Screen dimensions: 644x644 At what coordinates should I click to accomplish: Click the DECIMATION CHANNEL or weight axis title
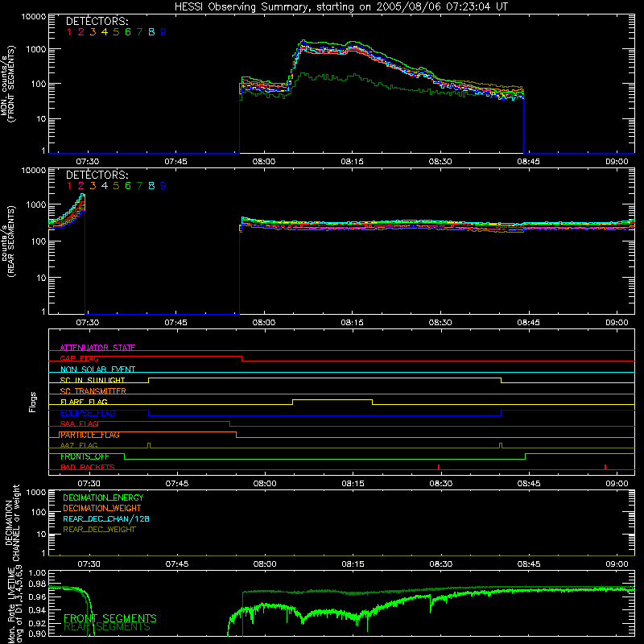pos(12,522)
